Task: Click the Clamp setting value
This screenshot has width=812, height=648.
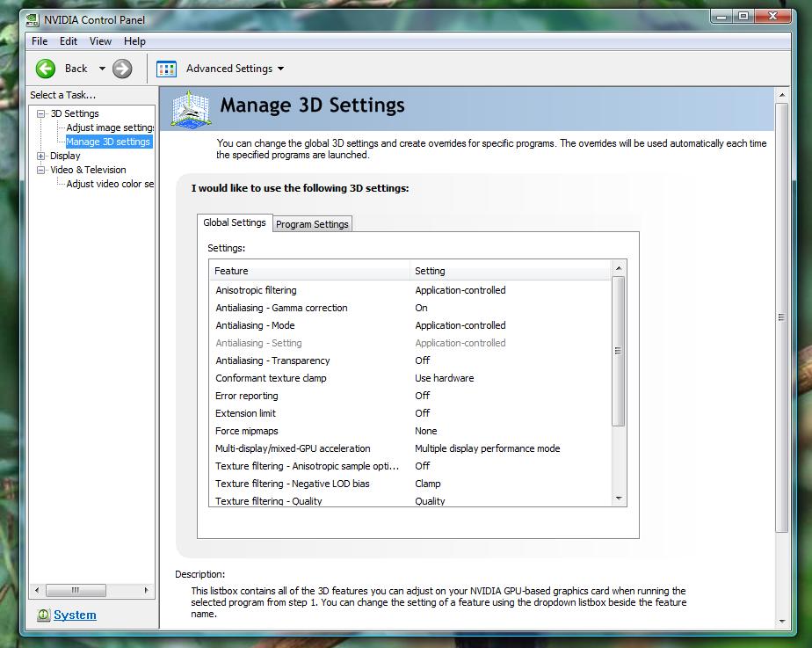Action: (428, 484)
